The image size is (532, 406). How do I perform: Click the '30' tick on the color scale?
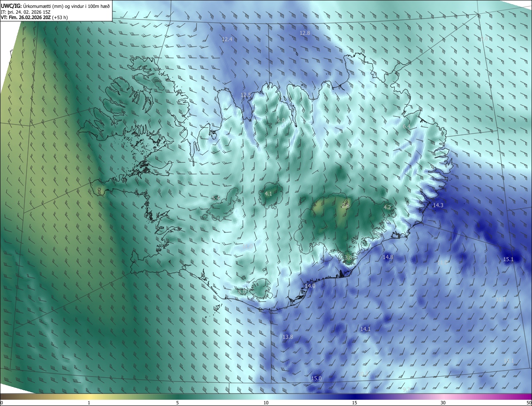click(443, 403)
